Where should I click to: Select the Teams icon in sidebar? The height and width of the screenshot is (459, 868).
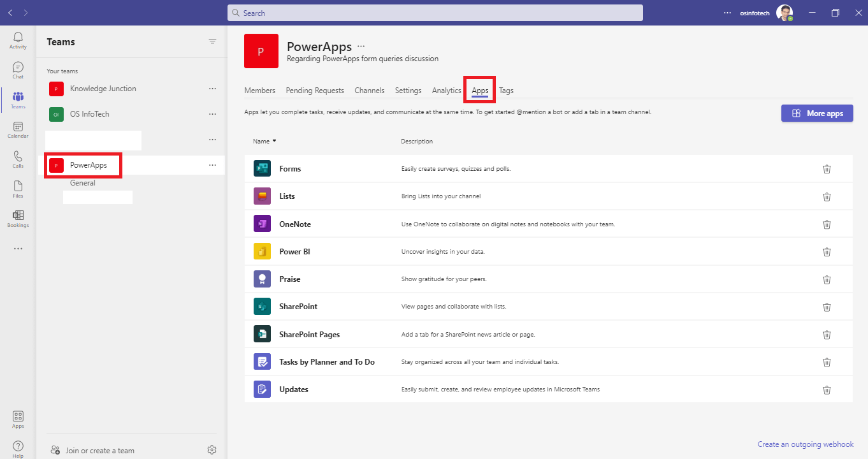(18, 100)
